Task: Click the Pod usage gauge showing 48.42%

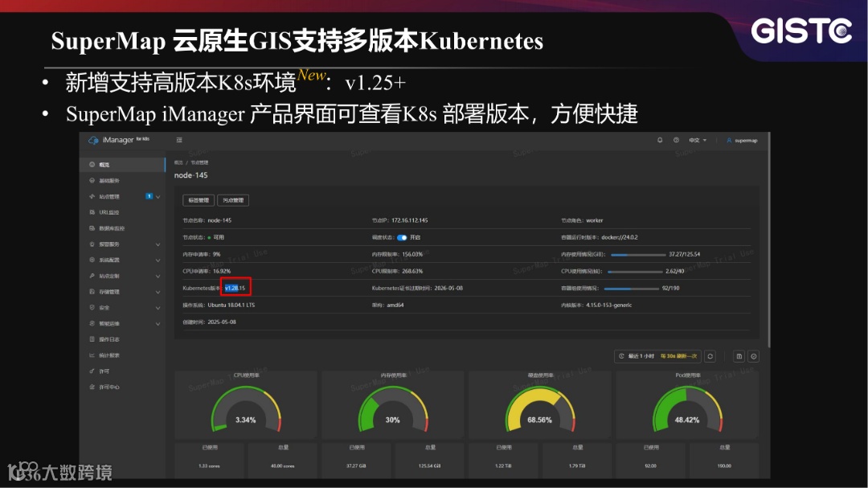Action: (687, 410)
